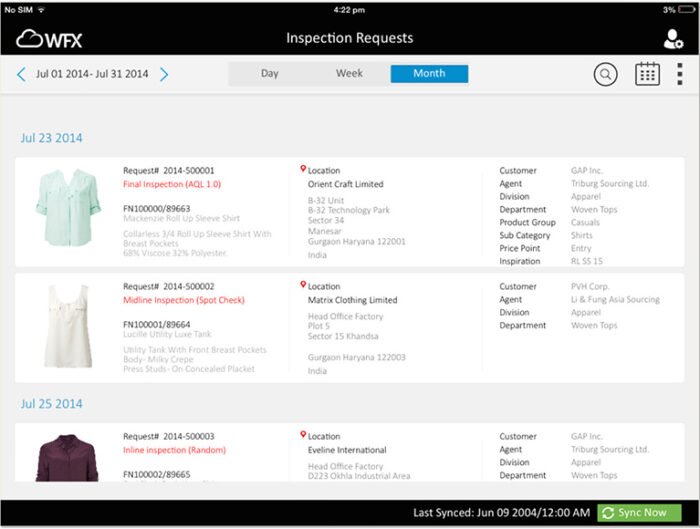Select Request# 2014-500002
Image resolution: width=700 pixels, height=529 pixels.
(168, 286)
